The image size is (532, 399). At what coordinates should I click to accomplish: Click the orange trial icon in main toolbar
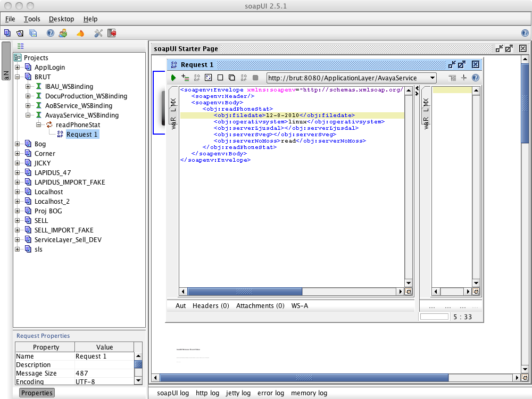[x=80, y=33]
